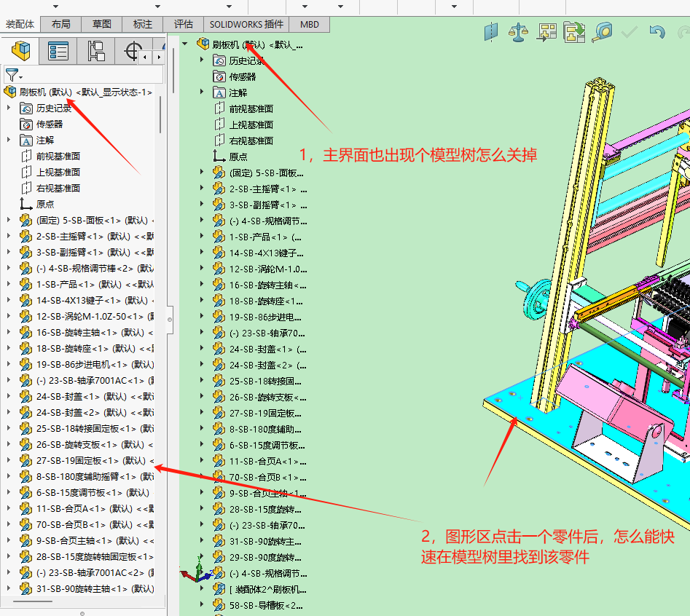Click the filter funnel icon in tree panel
690x616 pixels.
[12, 74]
